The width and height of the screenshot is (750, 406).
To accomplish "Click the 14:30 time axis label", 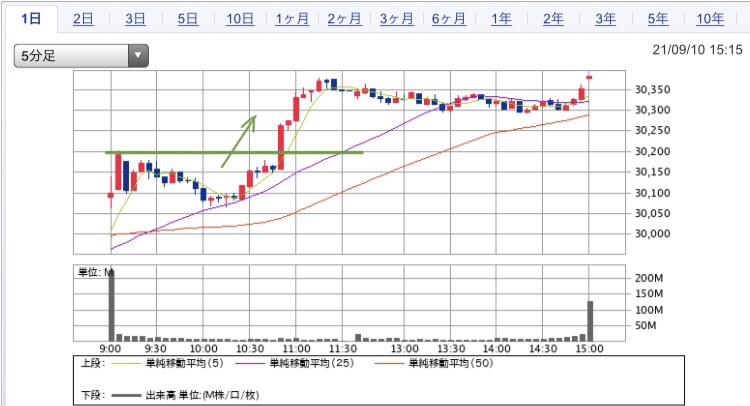I will 543,349.
